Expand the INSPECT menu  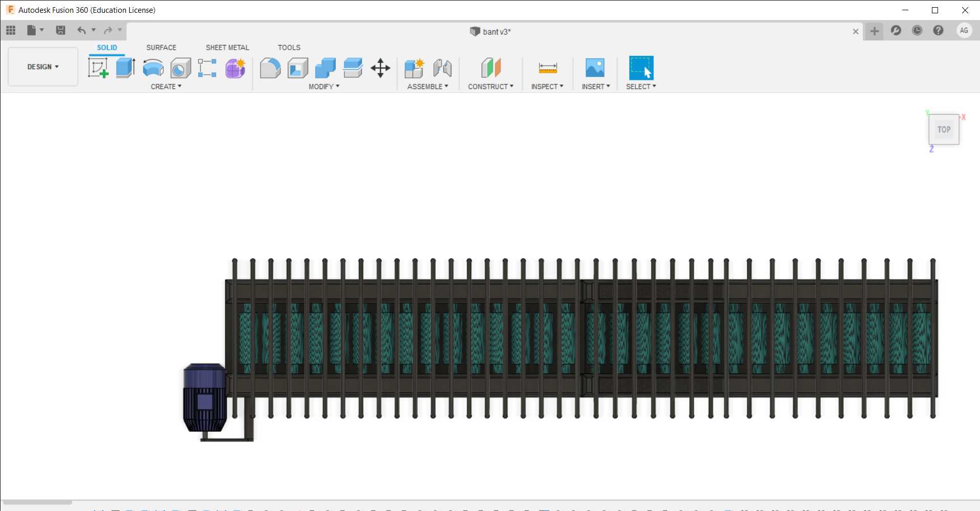(547, 87)
